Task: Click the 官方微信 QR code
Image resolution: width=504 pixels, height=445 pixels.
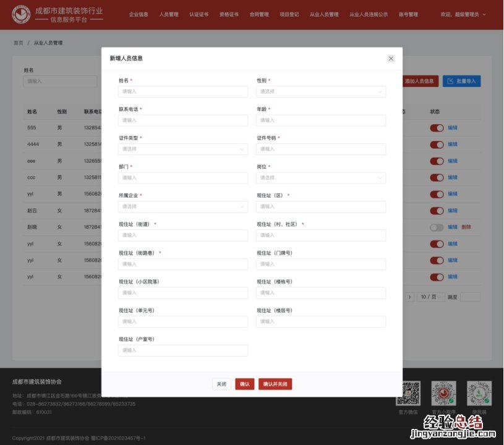Action: 408,393
